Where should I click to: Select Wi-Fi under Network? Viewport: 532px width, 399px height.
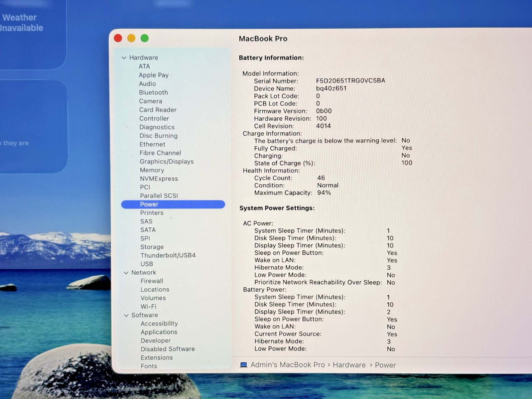click(148, 307)
